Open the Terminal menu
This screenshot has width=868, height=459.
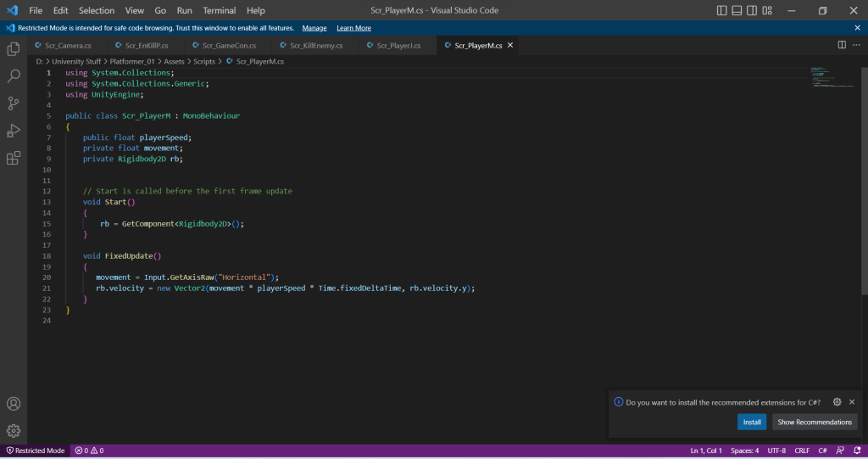219,10
